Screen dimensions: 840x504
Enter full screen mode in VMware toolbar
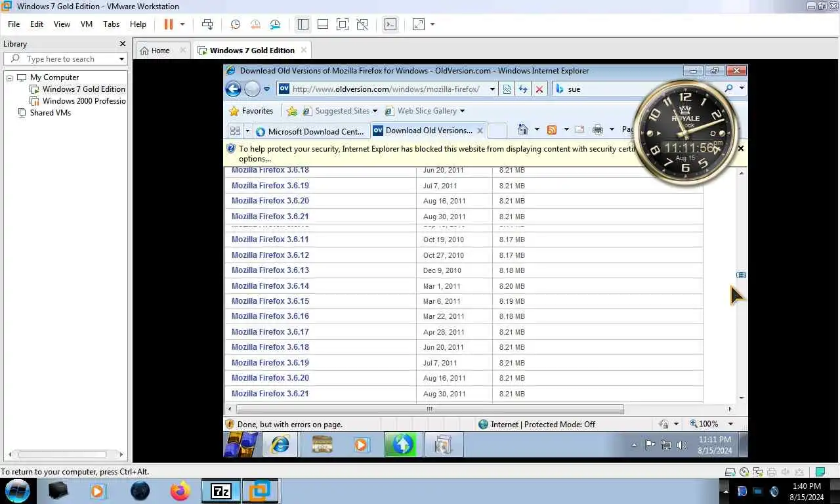pos(342,24)
